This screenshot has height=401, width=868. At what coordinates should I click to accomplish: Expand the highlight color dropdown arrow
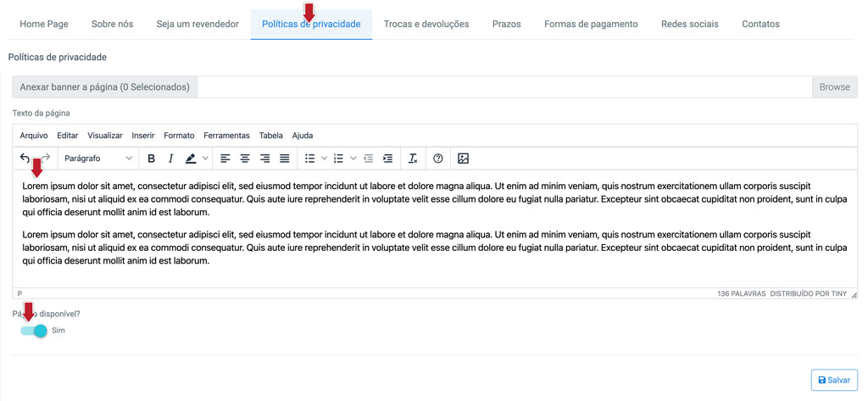click(205, 159)
